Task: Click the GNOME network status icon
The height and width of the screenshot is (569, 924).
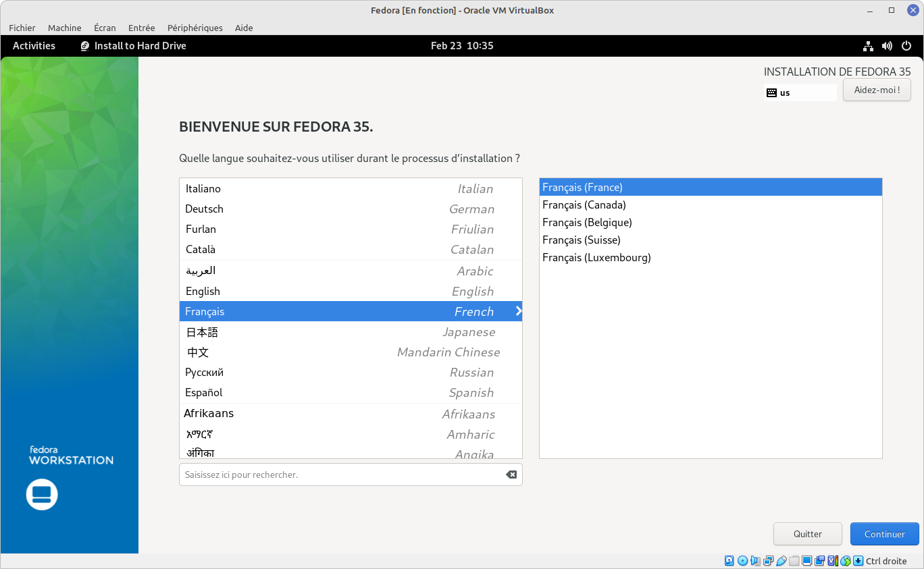Action: coord(869,46)
